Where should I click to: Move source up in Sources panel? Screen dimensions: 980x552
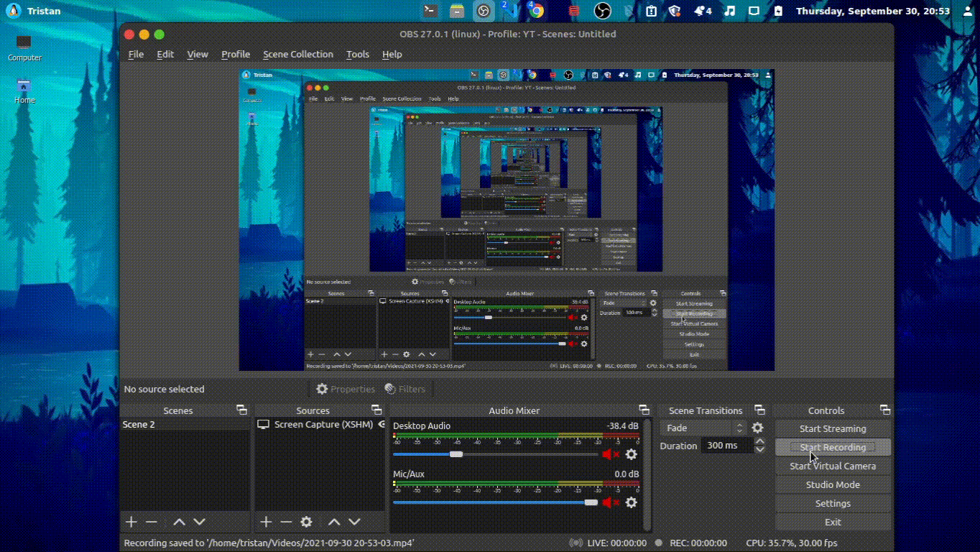coord(334,523)
